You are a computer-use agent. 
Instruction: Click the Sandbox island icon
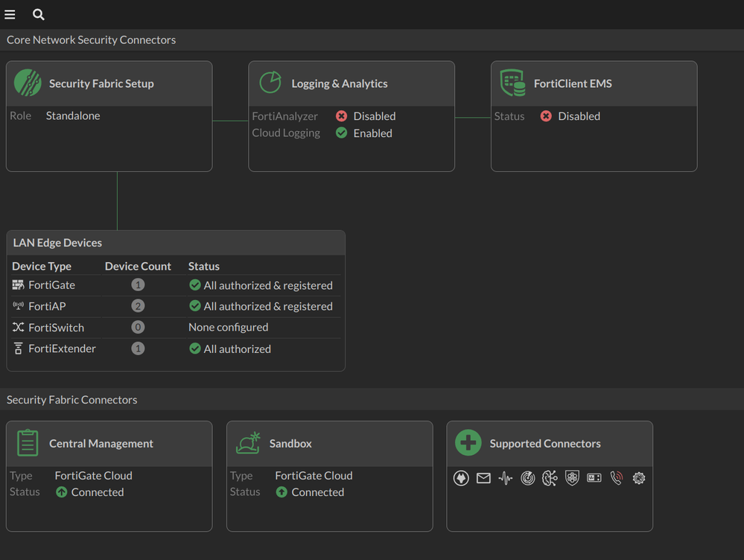(248, 443)
